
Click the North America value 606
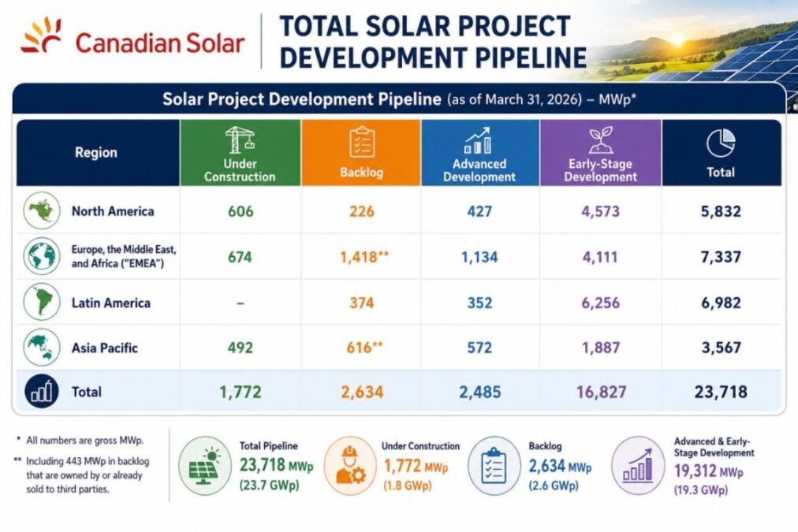(x=241, y=211)
